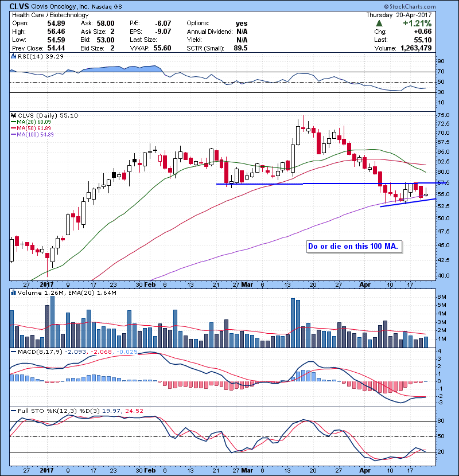This screenshot has height=476, width=459.
Task: Click the volume bars icon
Action: pyautogui.click(x=13, y=292)
